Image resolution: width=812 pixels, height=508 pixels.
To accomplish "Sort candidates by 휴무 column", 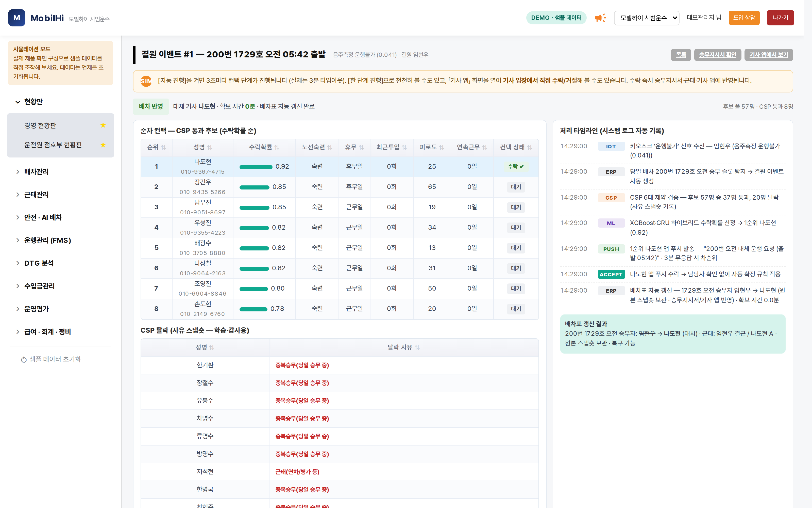I will tap(354, 147).
